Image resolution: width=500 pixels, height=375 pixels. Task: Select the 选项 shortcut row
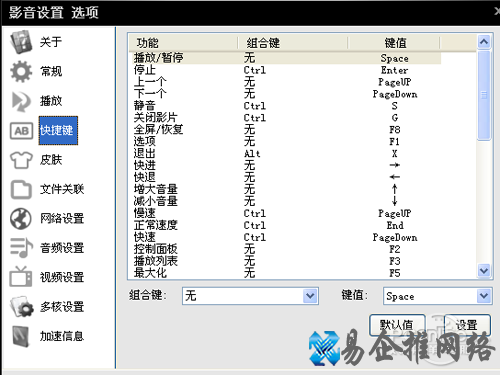(x=287, y=142)
